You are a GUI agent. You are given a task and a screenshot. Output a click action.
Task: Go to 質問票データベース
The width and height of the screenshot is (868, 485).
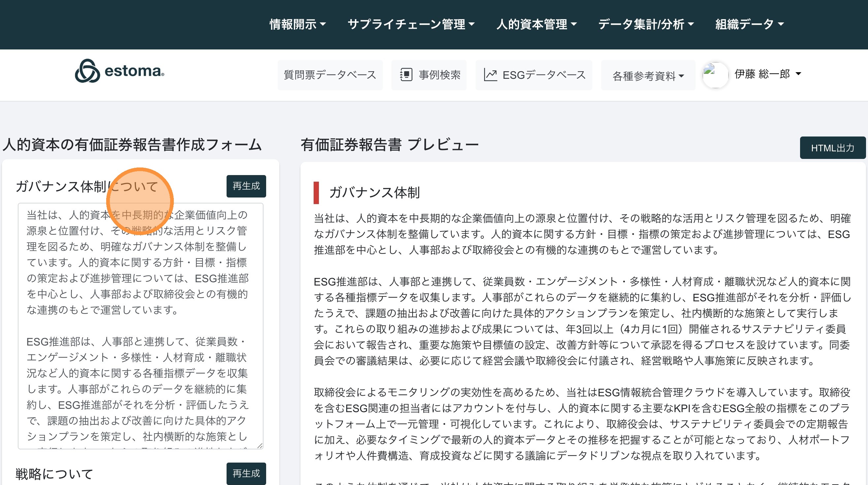tap(330, 75)
